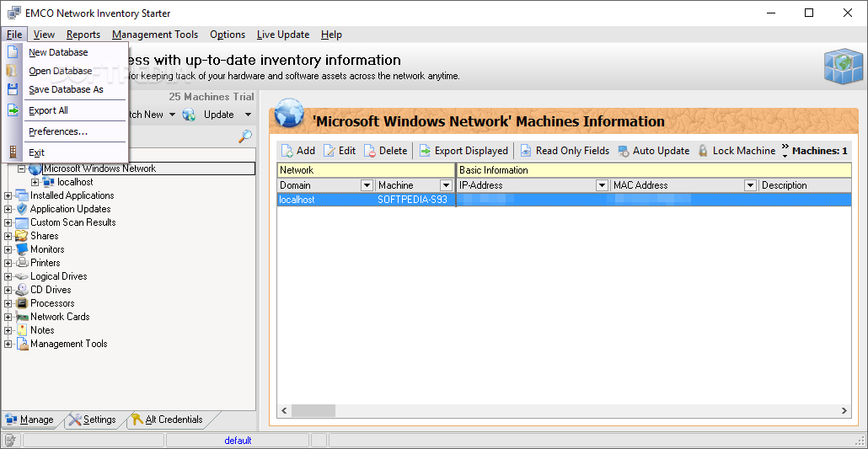Click Export Displayed in toolbar
Image resolution: width=868 pixels, height=449 pixels.
tap(463, 151)
